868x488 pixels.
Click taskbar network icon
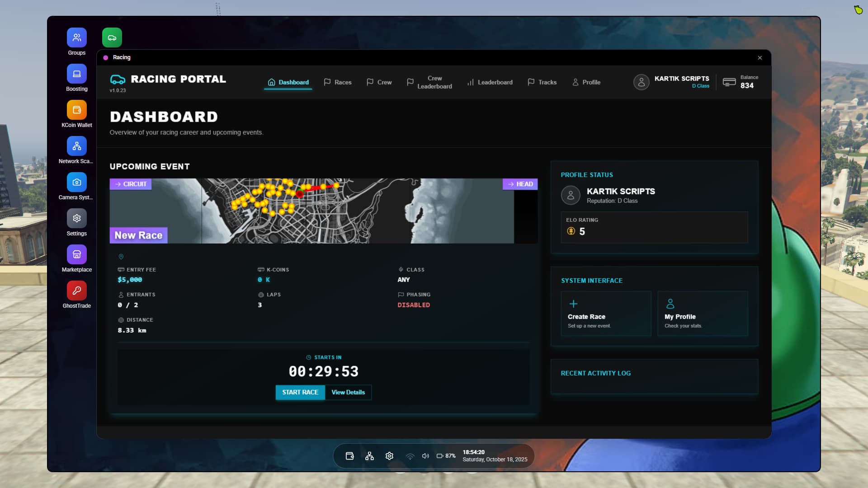click(369, 456)
